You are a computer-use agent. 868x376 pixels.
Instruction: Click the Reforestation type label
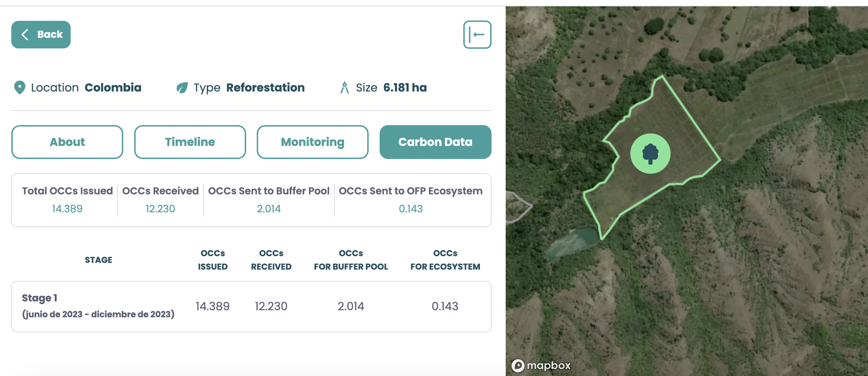point(265,88)
